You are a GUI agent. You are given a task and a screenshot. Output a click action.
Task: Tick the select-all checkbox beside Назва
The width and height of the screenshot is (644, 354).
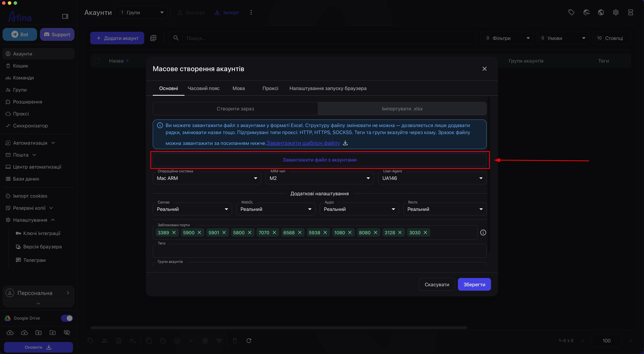point(97,61)
